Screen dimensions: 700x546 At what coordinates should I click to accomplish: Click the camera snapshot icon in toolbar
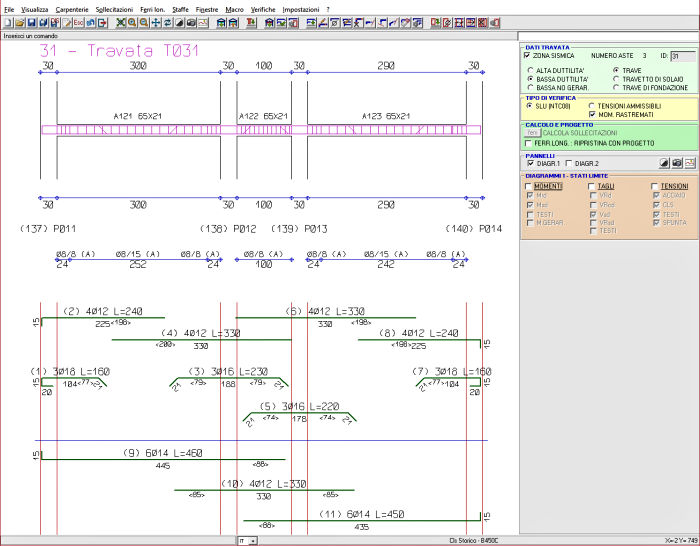[x=191, y=23]
